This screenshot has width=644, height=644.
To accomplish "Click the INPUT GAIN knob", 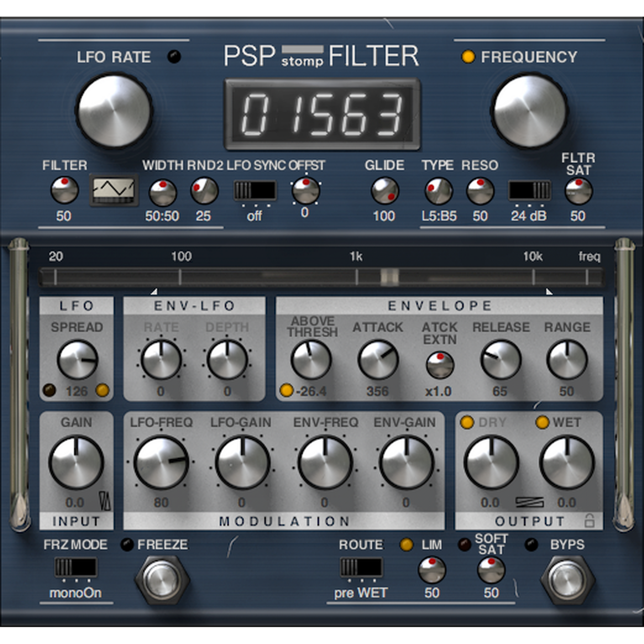I will [x=76, y=462].
